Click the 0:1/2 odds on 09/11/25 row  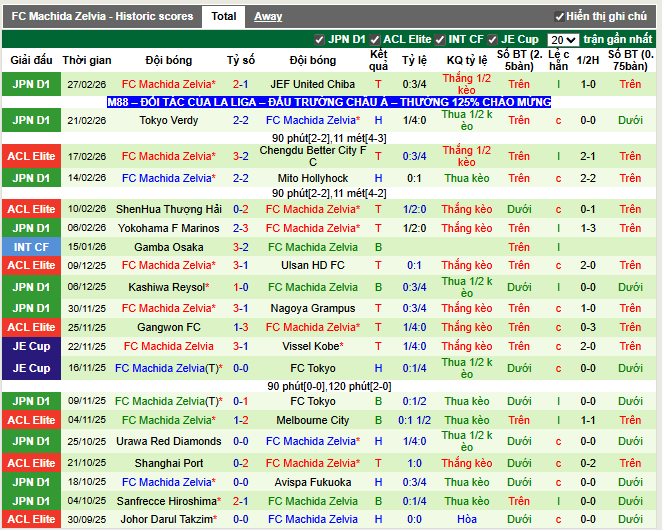click(x=414, y=401)
